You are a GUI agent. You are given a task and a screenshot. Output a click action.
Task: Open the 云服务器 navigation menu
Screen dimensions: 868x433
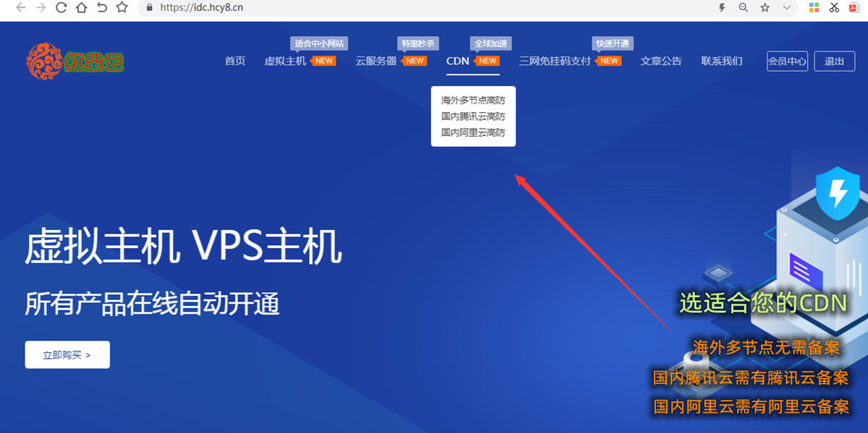[x=376, y=61]
